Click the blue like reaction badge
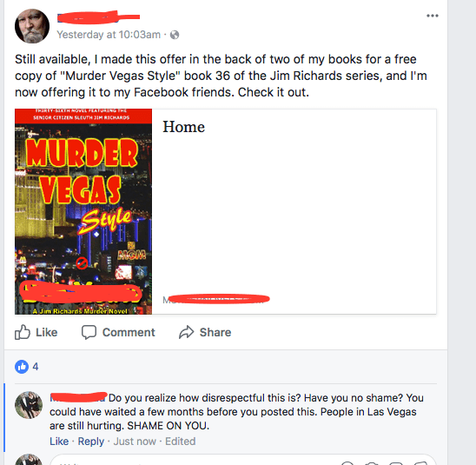Screen dimensions: 476x465 pyautogui.click(x=22, y=367)
